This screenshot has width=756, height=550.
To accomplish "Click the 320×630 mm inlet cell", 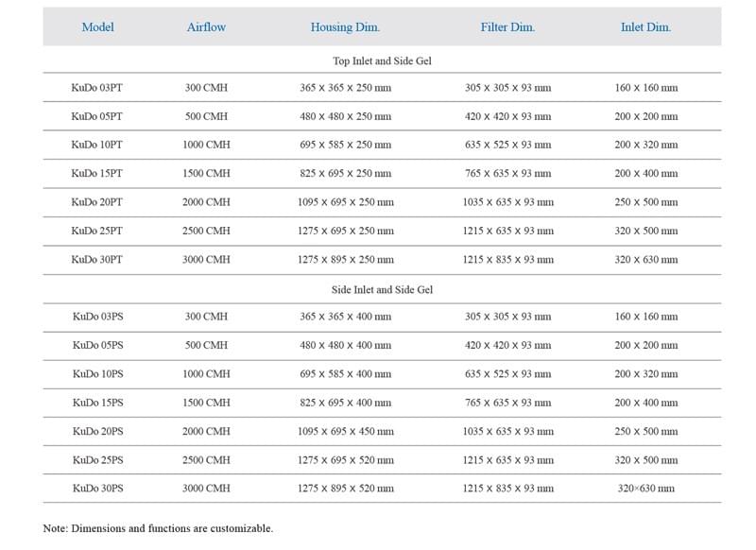I will 645,489.
